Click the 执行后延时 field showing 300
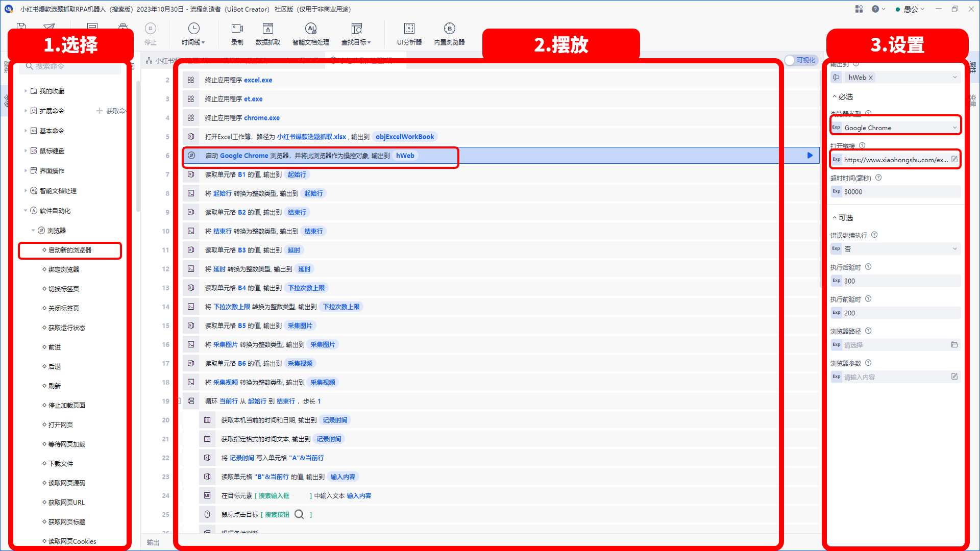 click(896, 281)
